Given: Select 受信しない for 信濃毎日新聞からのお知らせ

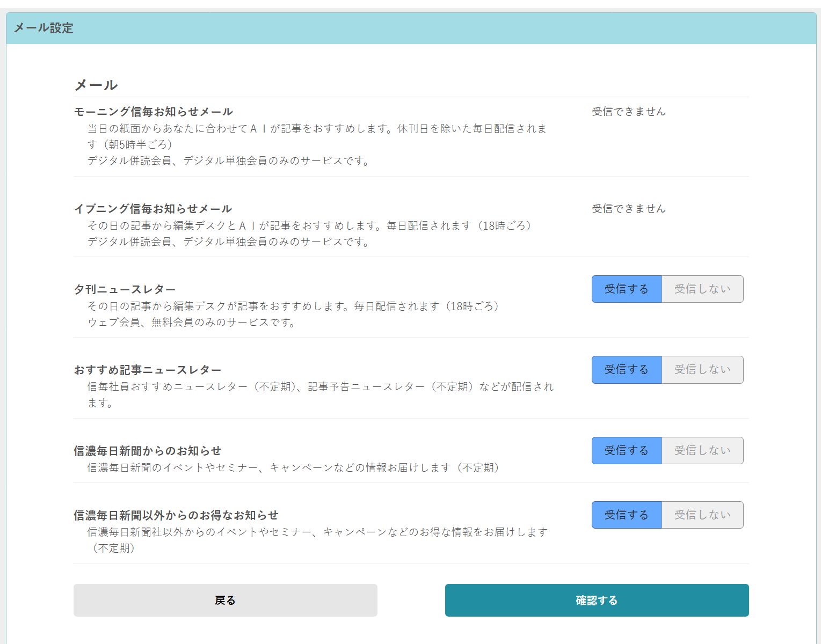Looking at the screenshot, I should (x=702, y=450).
